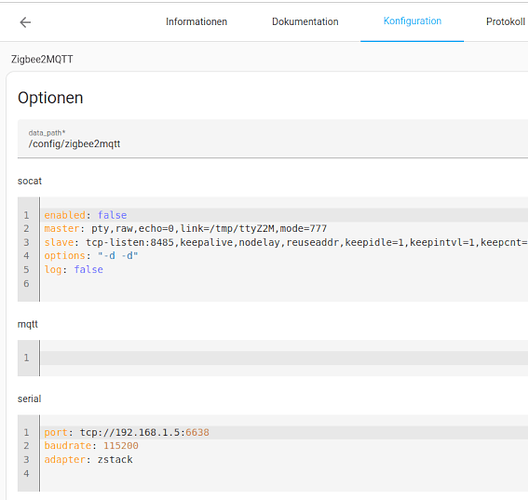Click empty line 4 in serial editor

point(284,473)
